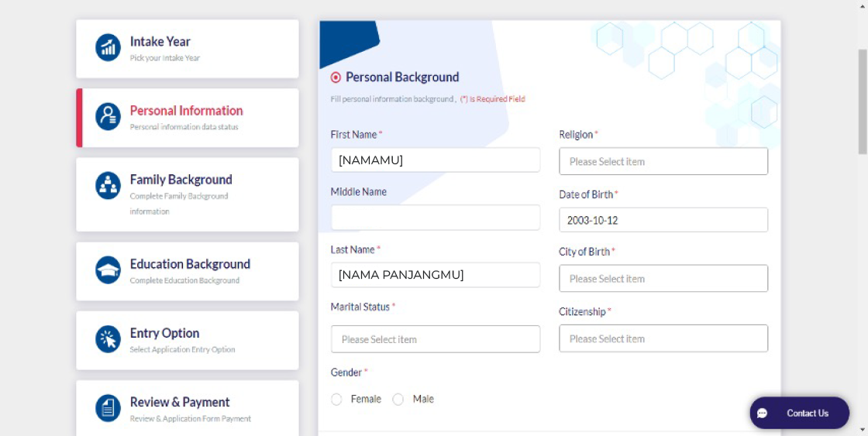The height and width of the screenshot is (436, 868).
Task: Go to the Family Background step
Action: pos(181,180)
